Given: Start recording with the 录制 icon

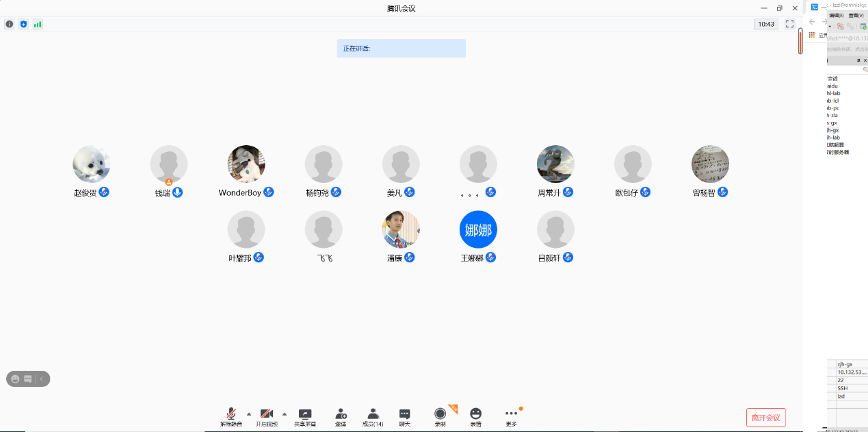Looking at the screenshot, I should point(440,417).
